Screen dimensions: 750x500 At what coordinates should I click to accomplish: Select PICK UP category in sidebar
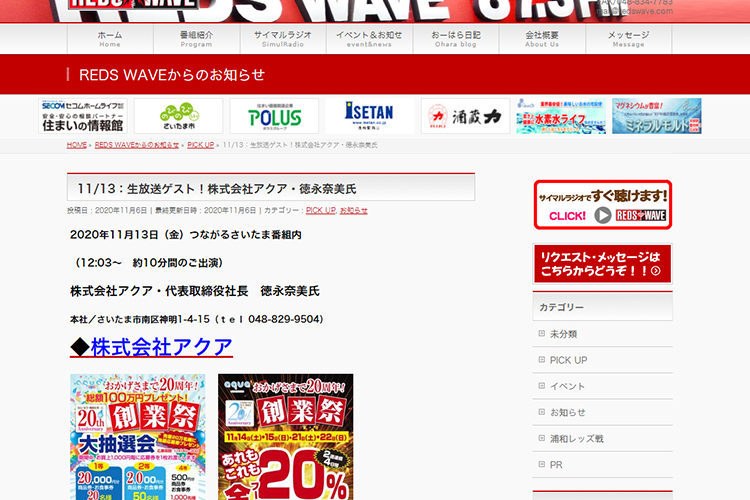(x=568, y=360)
